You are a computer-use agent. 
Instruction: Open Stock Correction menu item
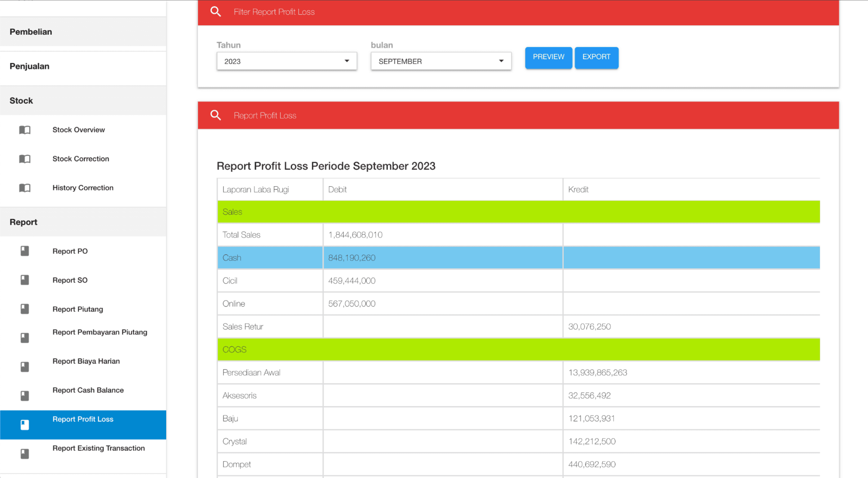(83, 159)
